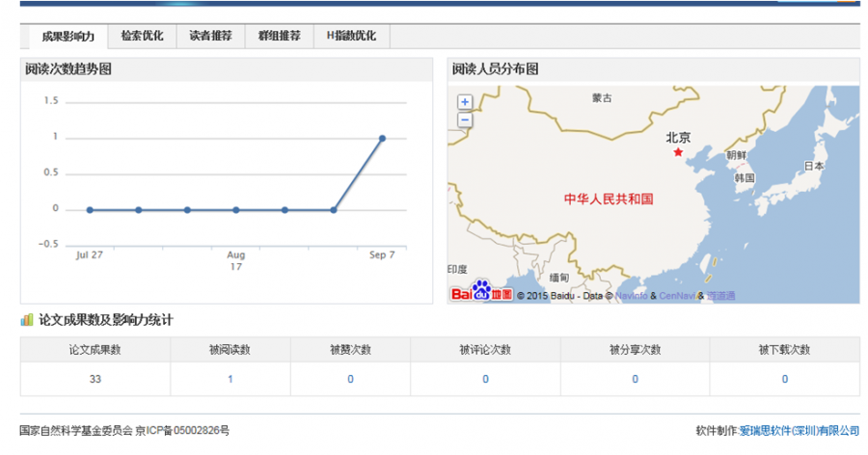Click the 被阅读数 value 1
This screenshot has width=868, height=455.
coord(231,379)
